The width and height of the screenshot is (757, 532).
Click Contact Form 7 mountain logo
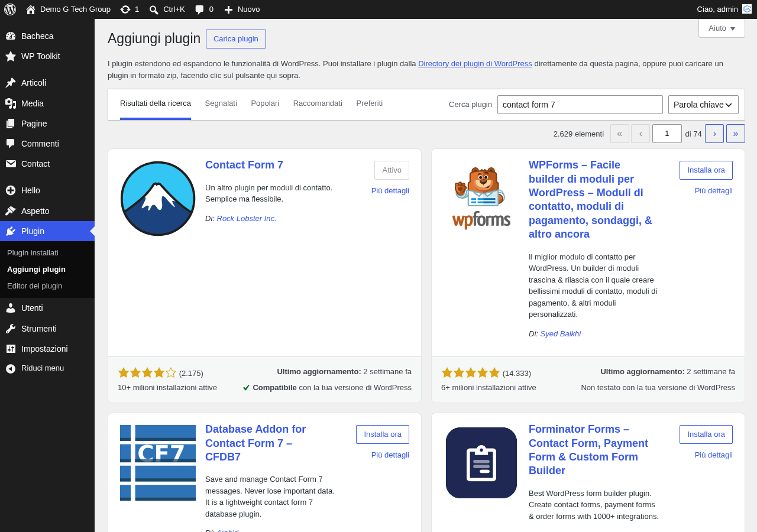[158, 199]
